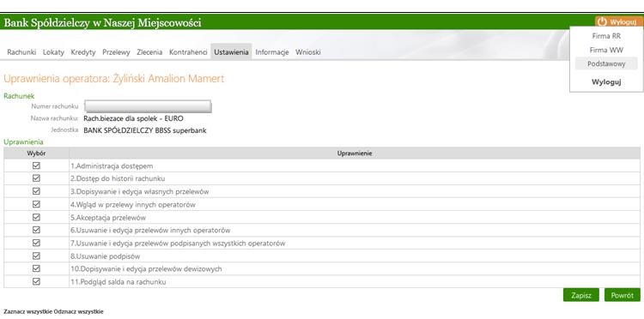Click the Wybór column header

37,153
